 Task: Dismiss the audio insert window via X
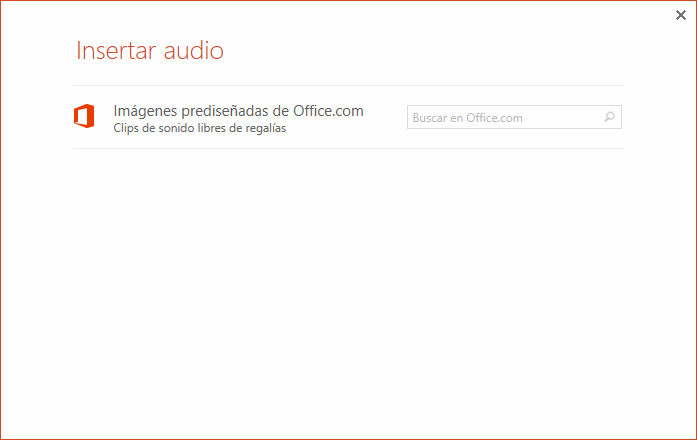tap(681, 15)
